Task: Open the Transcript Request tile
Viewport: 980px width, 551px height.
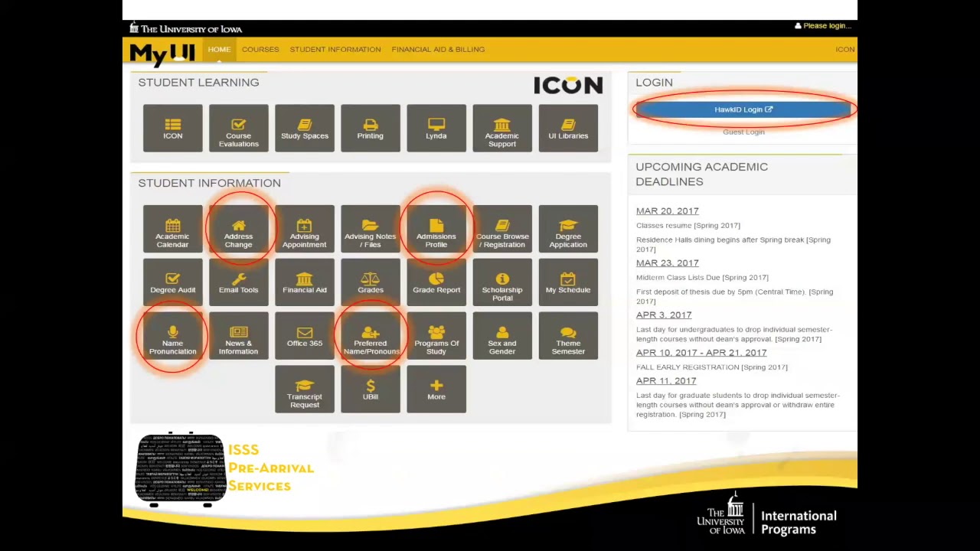Action: (x=305, y=390)
